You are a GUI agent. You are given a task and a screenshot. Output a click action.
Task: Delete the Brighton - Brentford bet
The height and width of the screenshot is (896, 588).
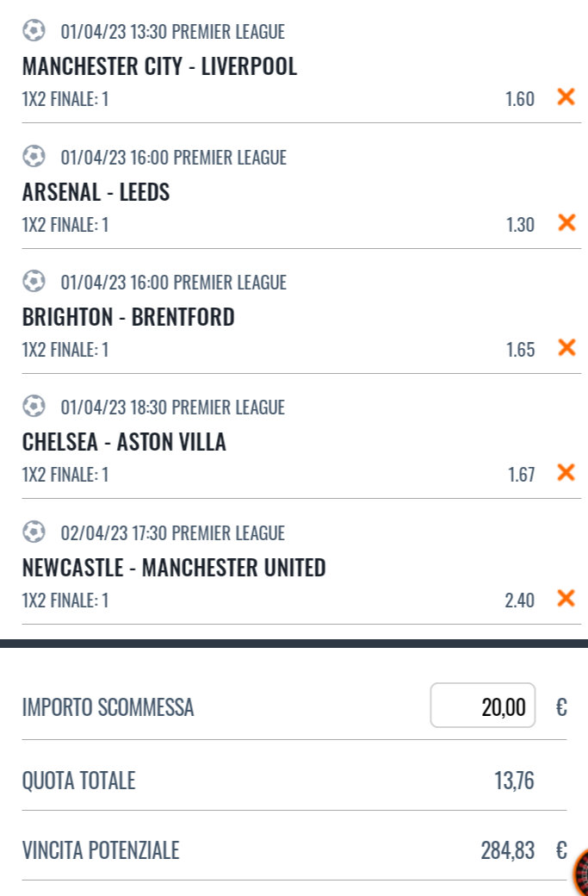tap(566, 348)
